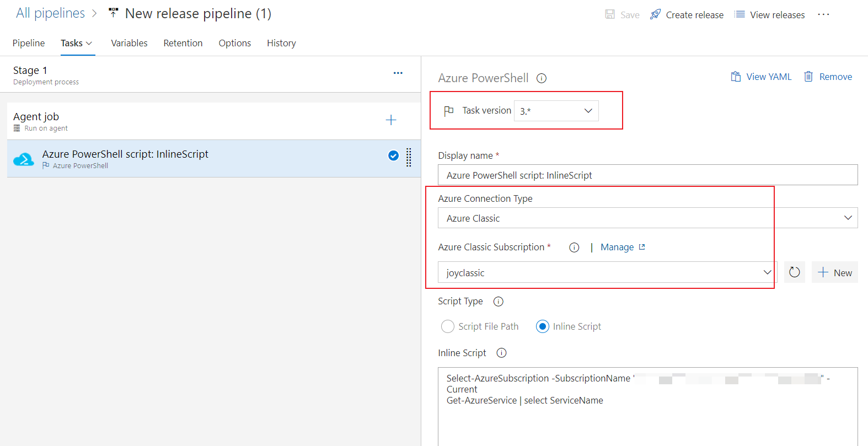Show info for Inline Script field

click(501, 353)
